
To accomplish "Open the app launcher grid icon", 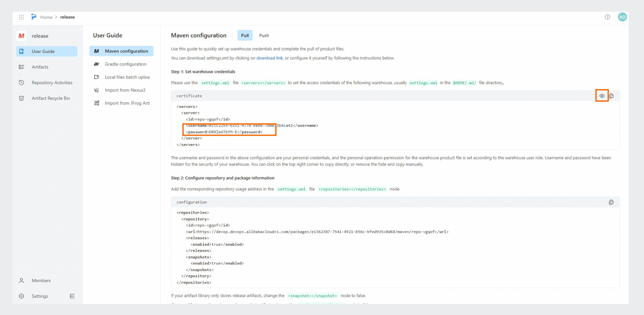I will coord(21,17).
